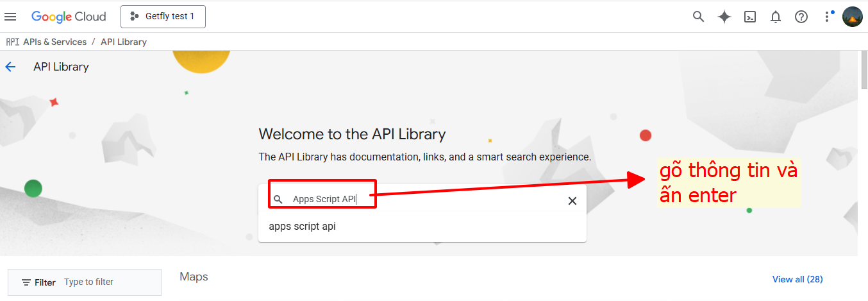Click the magnifier icon in the API search box
The image size is (868, 301).
click(x=278, y=200)
